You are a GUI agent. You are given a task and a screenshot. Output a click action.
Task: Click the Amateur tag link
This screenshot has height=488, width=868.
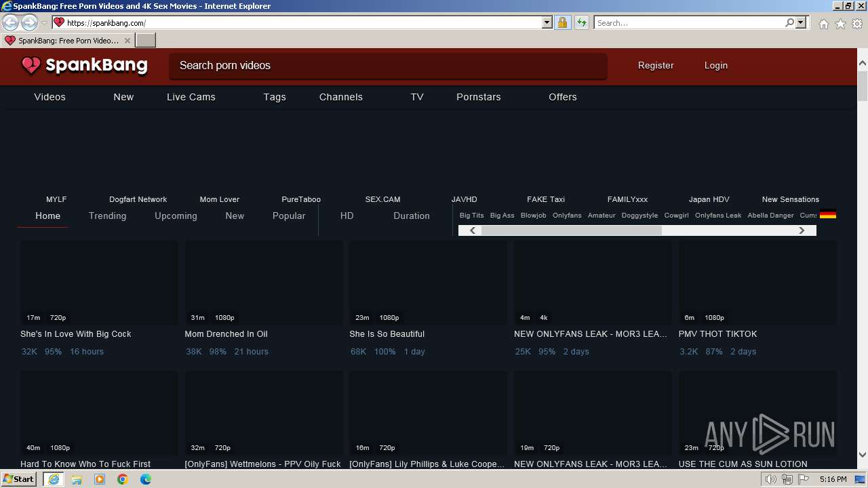601,216
